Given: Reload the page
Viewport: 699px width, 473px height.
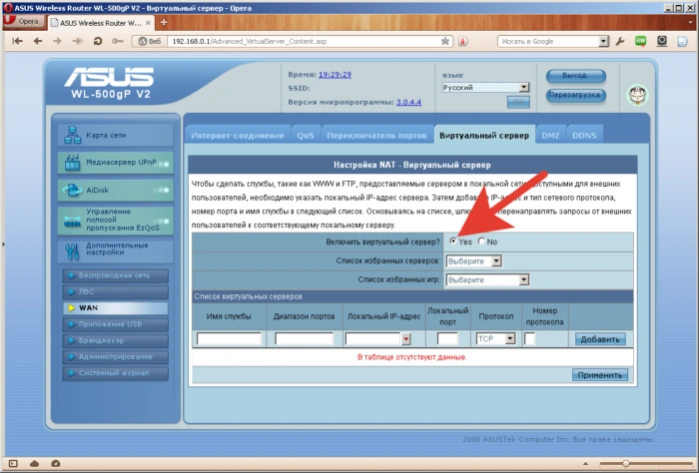Looking at the screenshot, I should pyautogui.click(x=98, y=41).
